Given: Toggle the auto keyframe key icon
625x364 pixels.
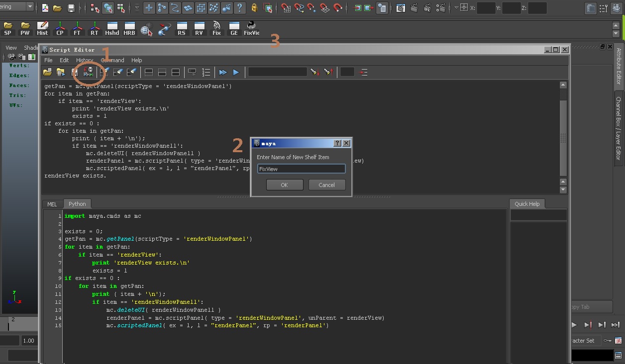Looking at the screenshot, I should 607,341.
